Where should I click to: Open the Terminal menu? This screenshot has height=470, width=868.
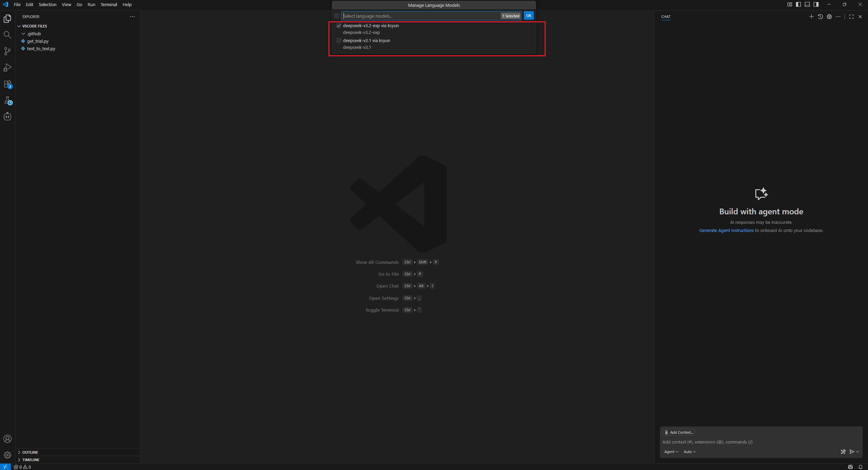pos(109,5)
